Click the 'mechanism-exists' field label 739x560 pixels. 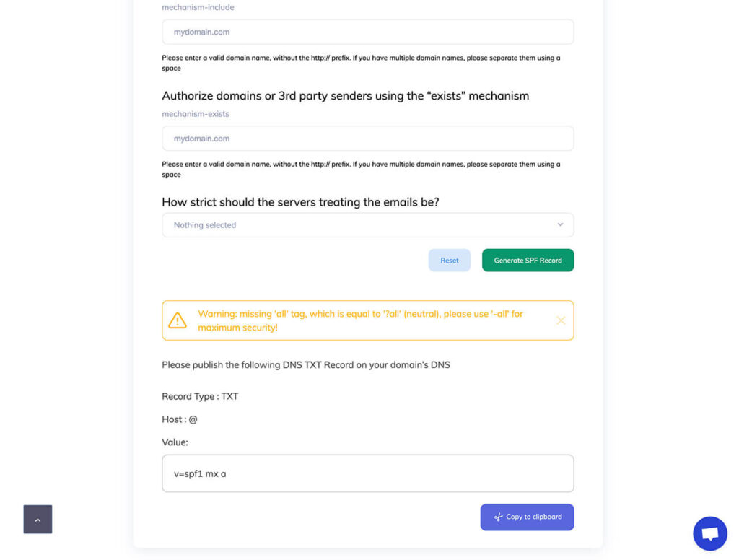(196, 114)
